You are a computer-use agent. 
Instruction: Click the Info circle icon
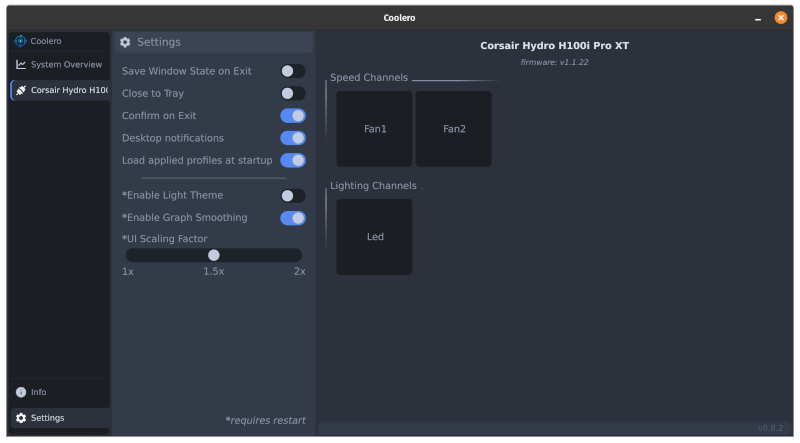pyautogui.click(x=21, y=392)
